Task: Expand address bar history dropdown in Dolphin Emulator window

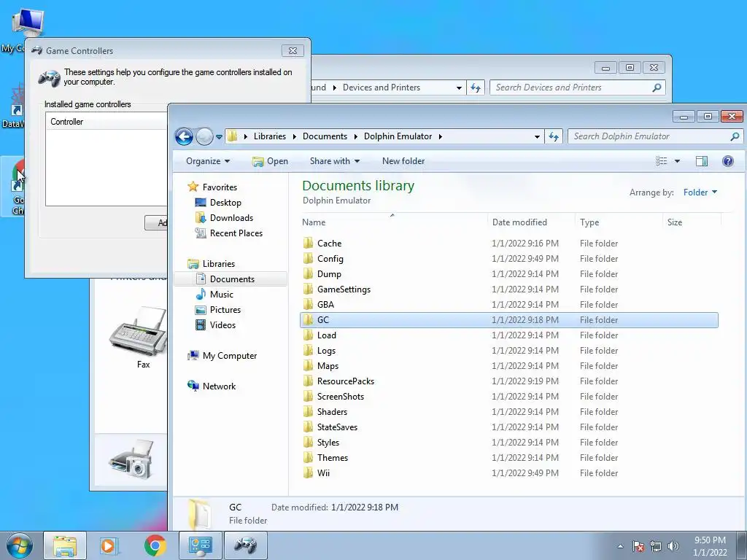Action: tap(537, 136)
